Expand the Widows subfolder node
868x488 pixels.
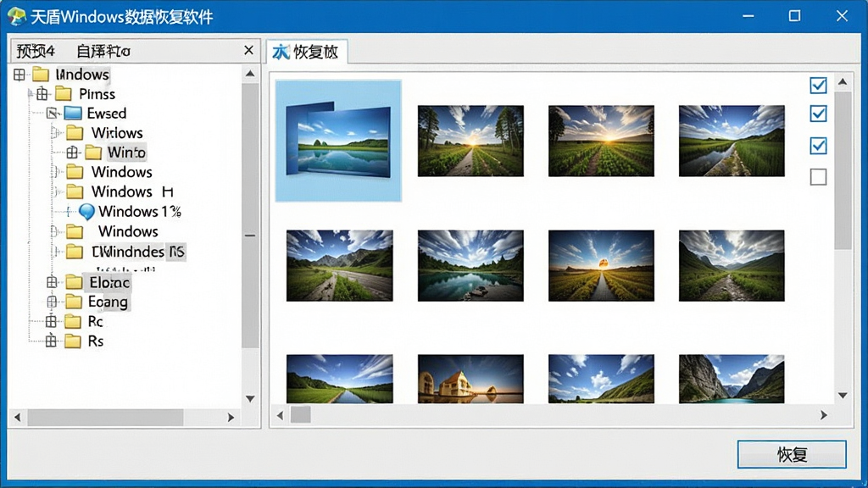coord(55,133)
